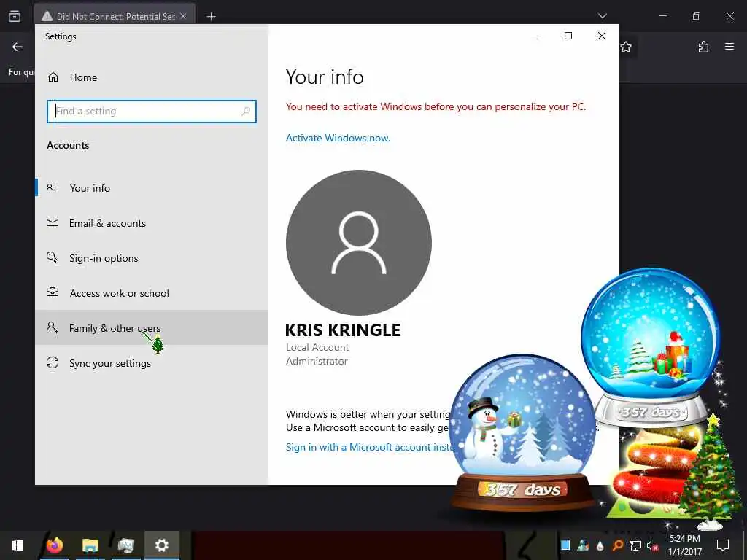747x560 pixels.
Task: Click the snowman snow globe widget
Action: tap(522, 432)
